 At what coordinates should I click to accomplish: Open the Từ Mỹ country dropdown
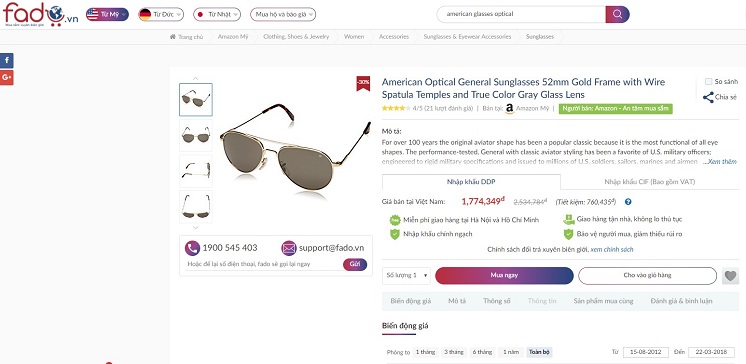tap(107, 14)
